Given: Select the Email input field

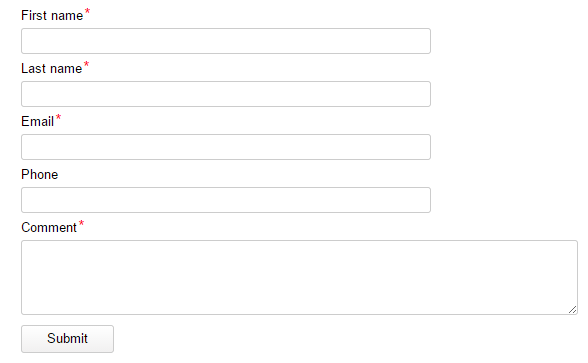Looking at the screenshot, I should (x=226, y=147).
